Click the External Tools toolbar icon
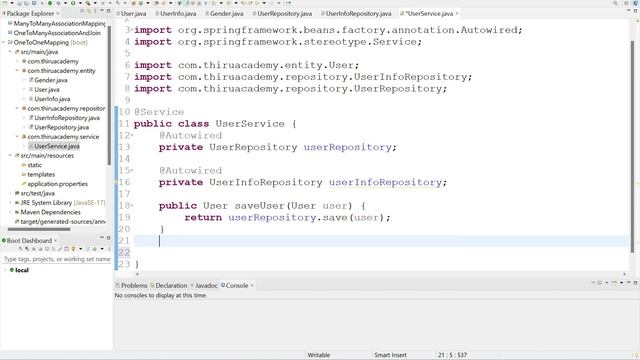This screenshot has height=360, width=640. click(88, 3)
